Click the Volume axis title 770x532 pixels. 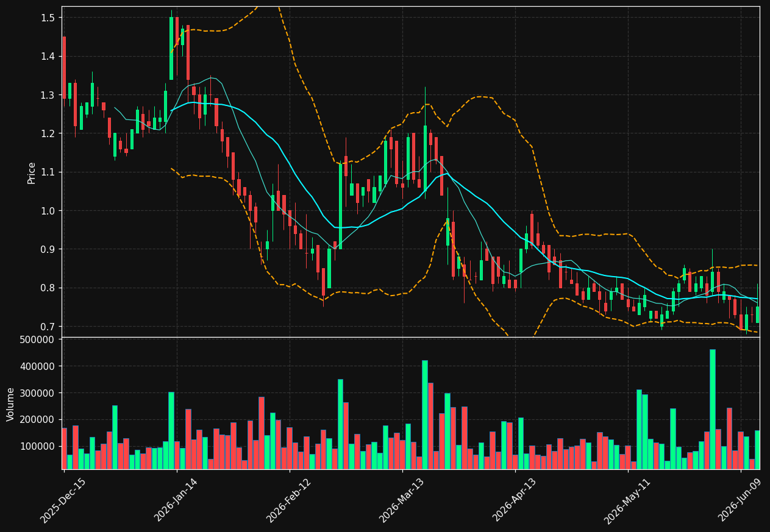pos(10,403)
